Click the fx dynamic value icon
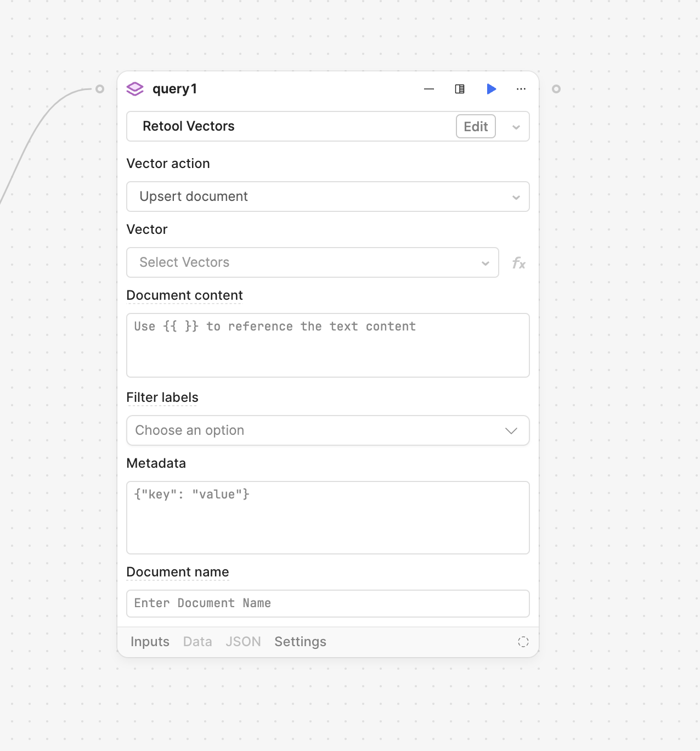The width and height of the screenshot is (700, 751). point(518,263)
